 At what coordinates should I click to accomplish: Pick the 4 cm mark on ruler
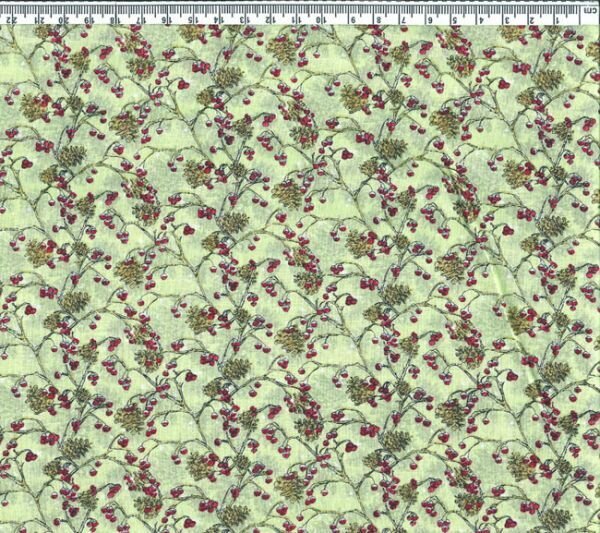pos(481,18)
